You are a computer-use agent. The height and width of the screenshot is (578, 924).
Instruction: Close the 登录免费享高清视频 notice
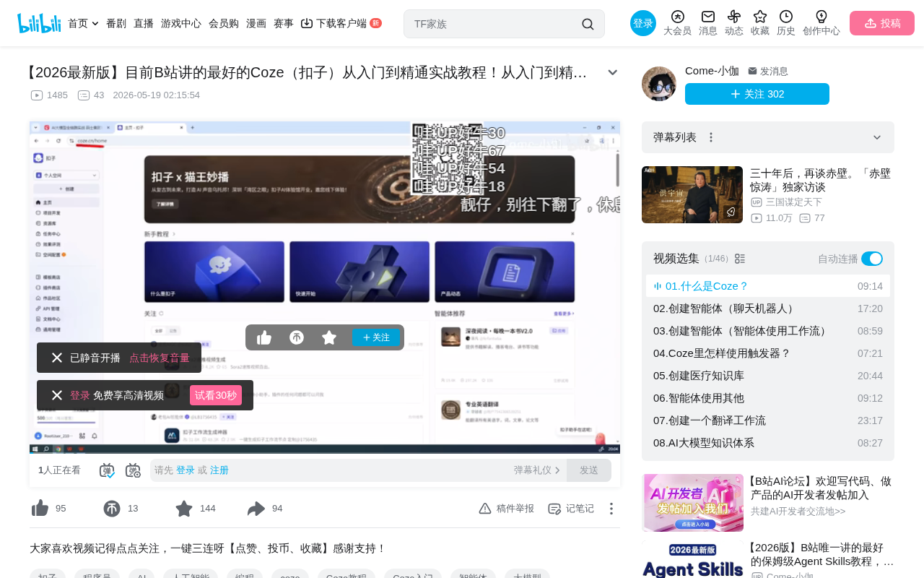[x=57, y=395]
